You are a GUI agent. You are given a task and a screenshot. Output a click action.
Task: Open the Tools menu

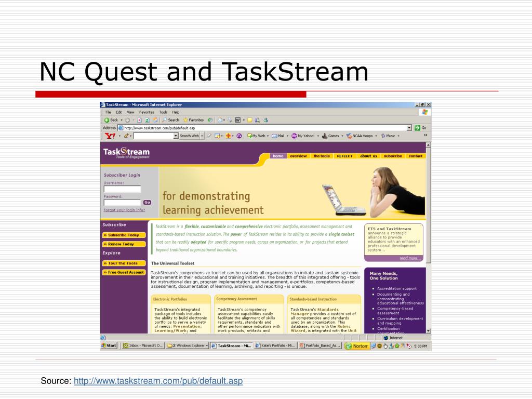point(163,112)
